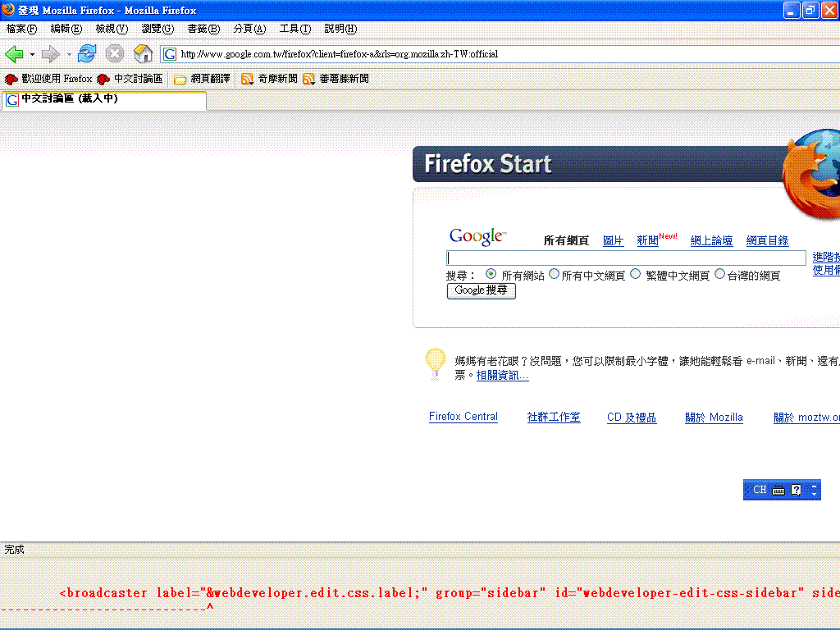Click the grey Forward arrow button
The image size is (840, 630).
[50, 54]
